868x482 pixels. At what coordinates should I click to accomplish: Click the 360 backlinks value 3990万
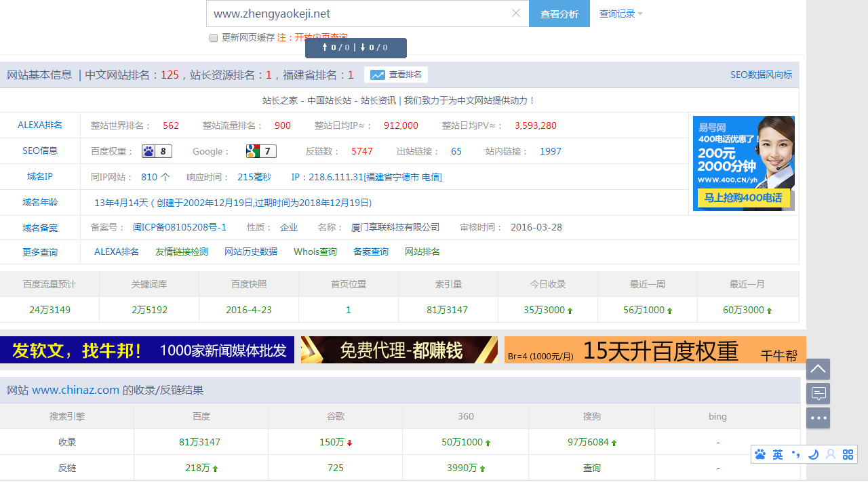pos(462,468)
